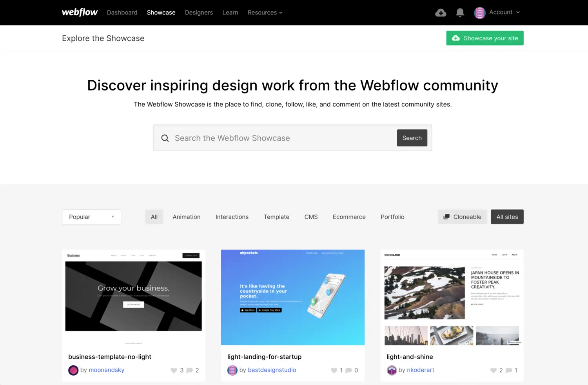The width and height of the screenshot is (588, 385).
Task: Click the account avatar icon
Action: (480, 13)
